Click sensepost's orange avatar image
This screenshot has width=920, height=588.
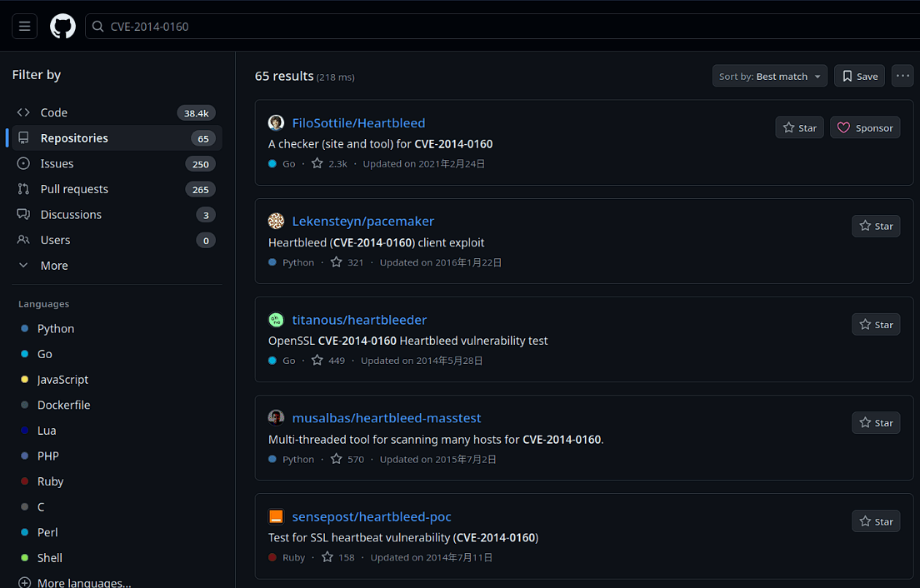(x=277, y=516)
